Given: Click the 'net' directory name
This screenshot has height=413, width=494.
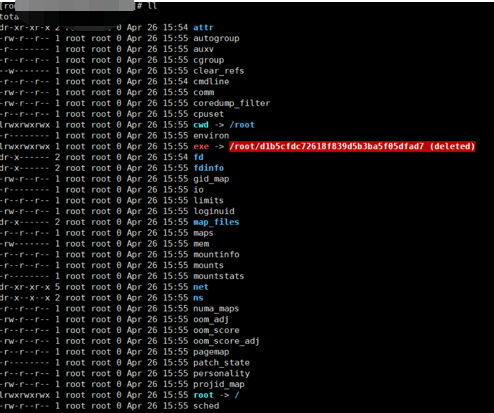Looking at the screenshot, I should point(201,287).
